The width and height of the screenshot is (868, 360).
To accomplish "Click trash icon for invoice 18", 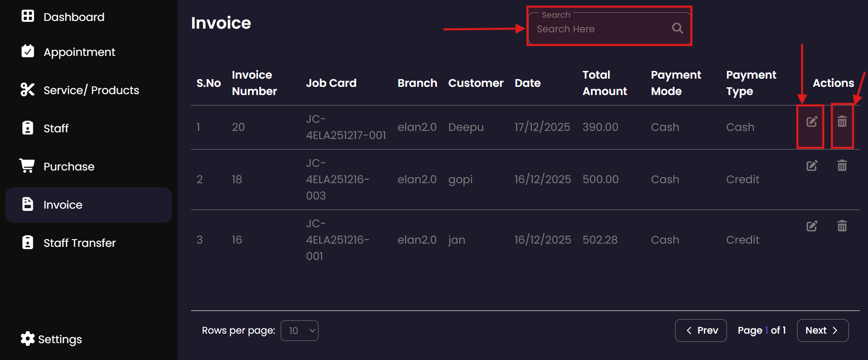I will click(842, 166).
